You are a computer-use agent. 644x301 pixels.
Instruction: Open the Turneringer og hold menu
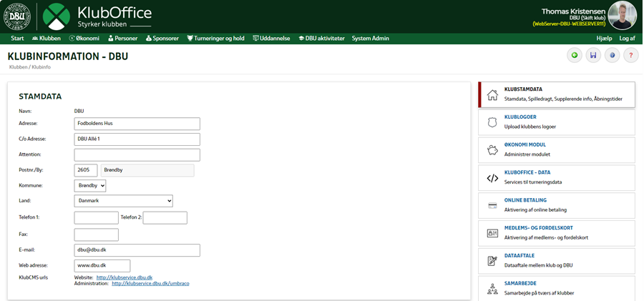pos(215,38)
